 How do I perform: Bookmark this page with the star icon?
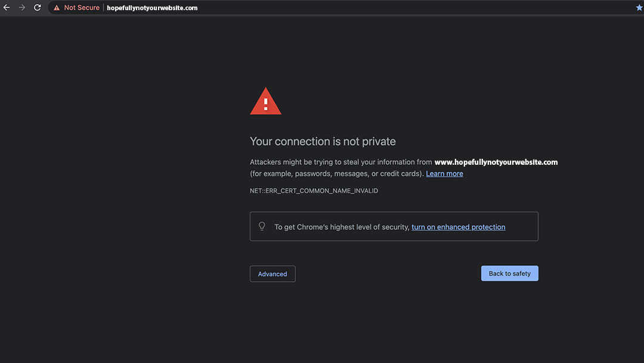point(639,8)
